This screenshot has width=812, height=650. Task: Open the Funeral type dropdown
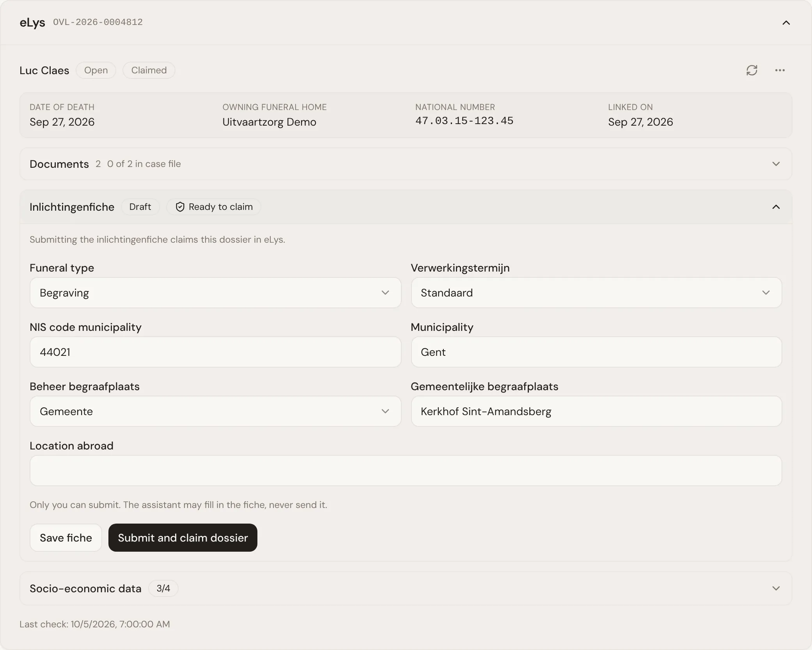point(215,293)
